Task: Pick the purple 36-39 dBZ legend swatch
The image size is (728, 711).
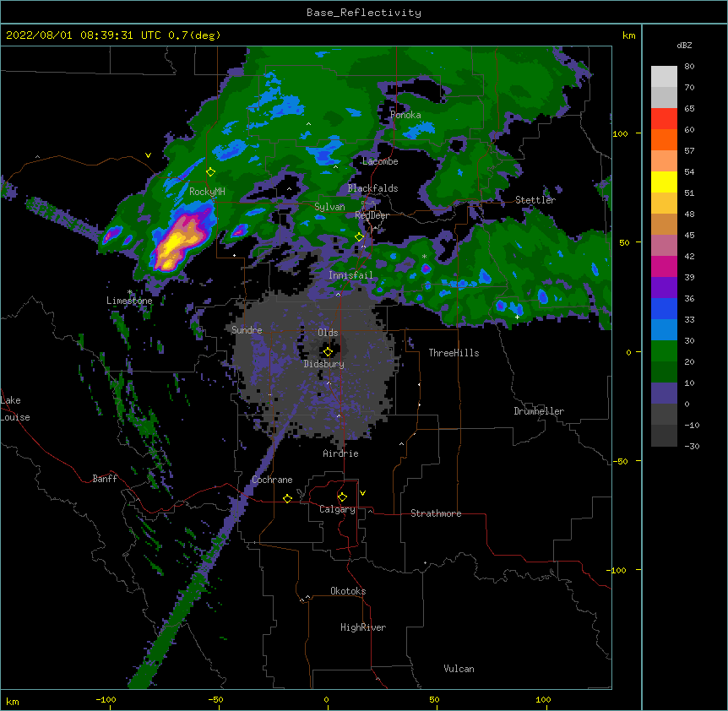Action: (x=664, y=288)
